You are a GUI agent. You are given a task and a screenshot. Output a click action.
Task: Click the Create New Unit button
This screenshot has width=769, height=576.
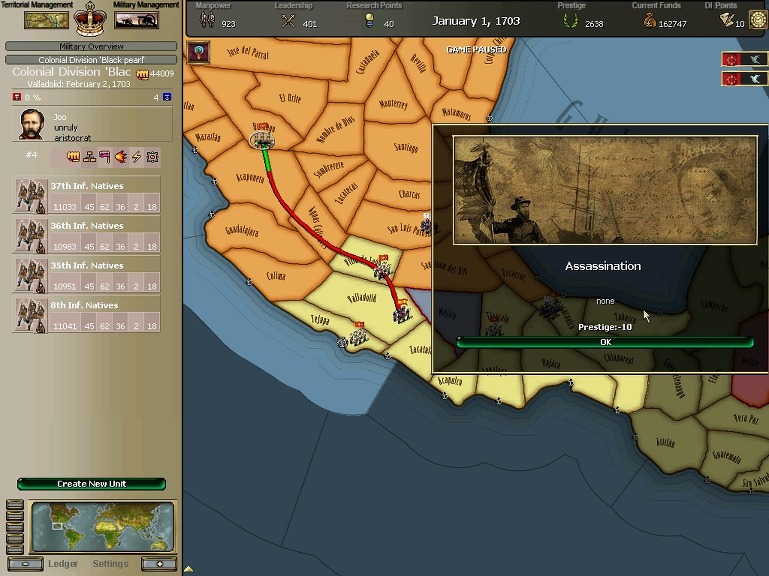click(x=91, y=484)
